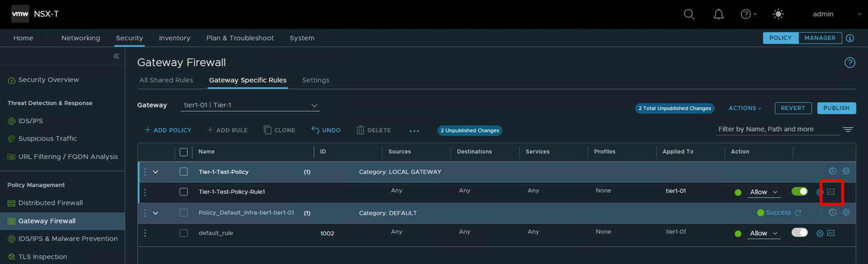Viewport: 868px width, 264px height.
Task: Toggle the light/dark theme sun icon
Action: [x=778, y=14]
